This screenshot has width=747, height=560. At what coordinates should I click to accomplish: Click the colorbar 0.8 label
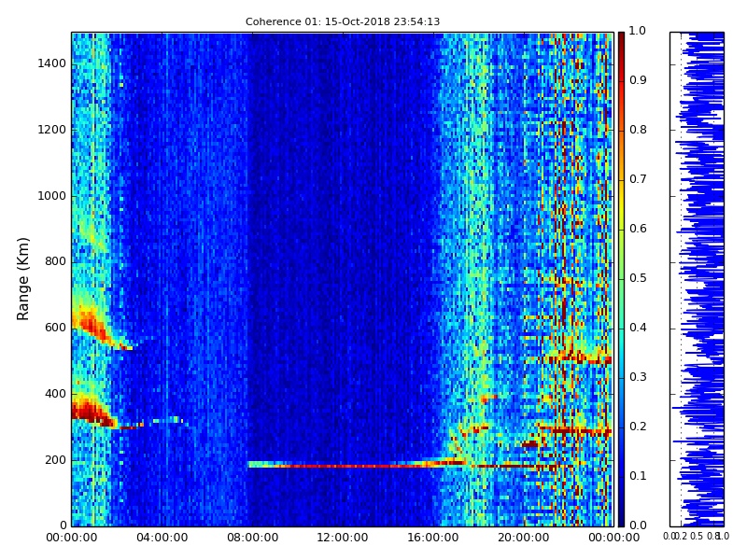pos(638,130)
